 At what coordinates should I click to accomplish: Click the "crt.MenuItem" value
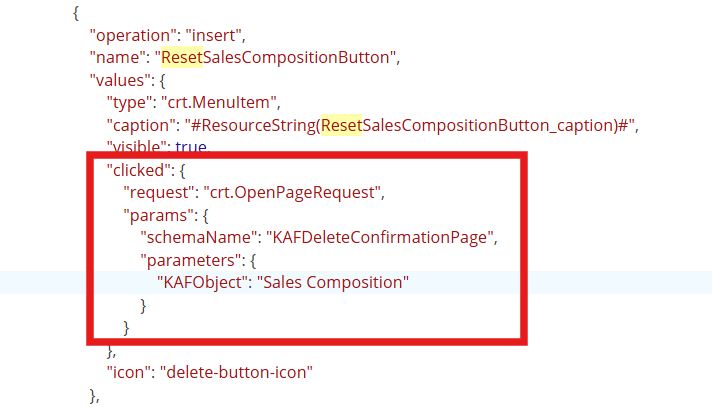click(218, 103)
